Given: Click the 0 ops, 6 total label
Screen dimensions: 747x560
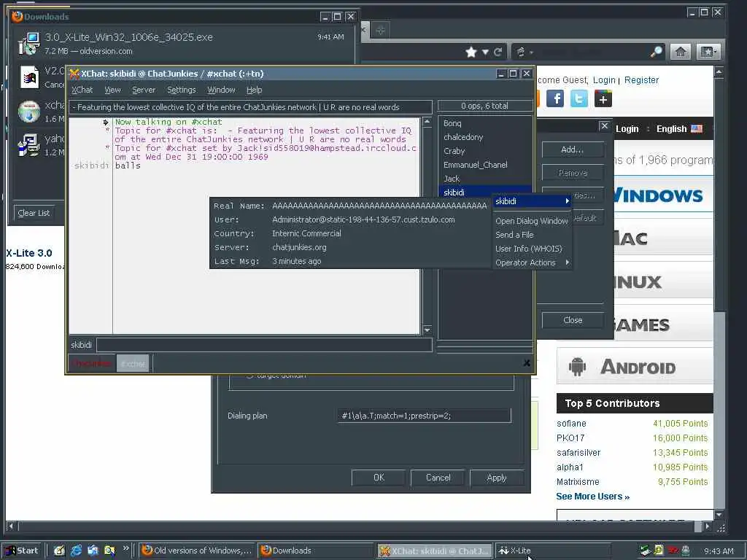Looking at the screenshot, I should 484,106.
